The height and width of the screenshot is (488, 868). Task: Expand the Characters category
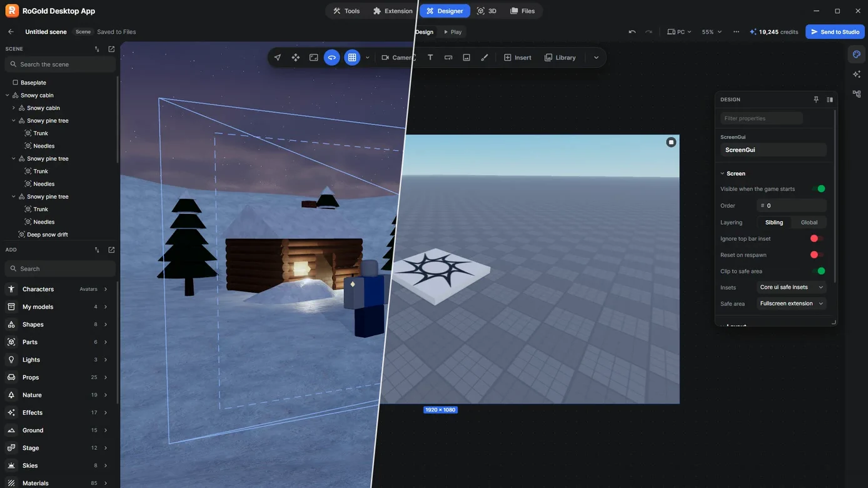point(58,289)
